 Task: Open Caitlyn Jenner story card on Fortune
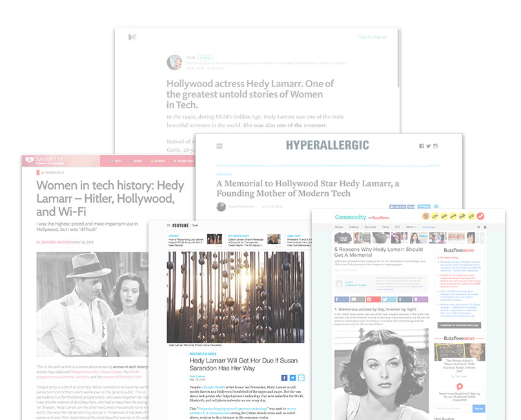[254, 241]
